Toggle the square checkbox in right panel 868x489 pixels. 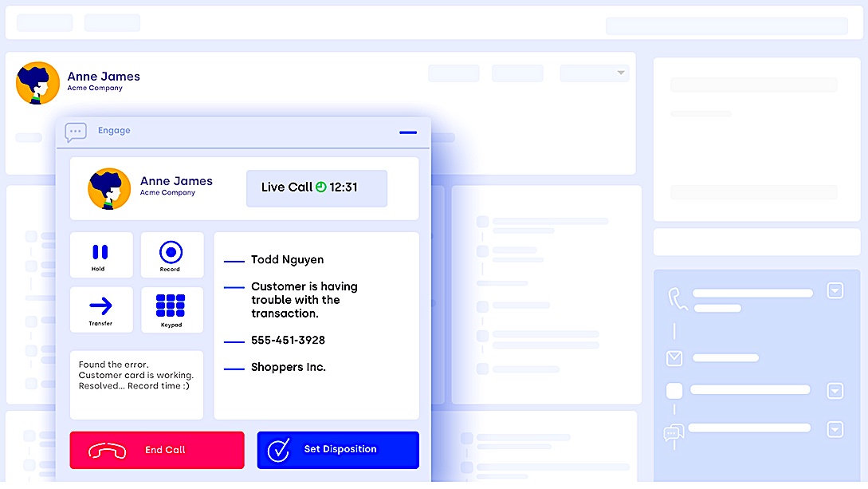click(674, 391)
